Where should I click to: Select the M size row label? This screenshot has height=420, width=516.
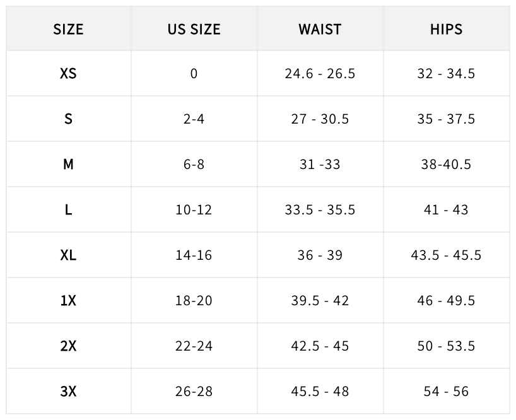[68, 165]
